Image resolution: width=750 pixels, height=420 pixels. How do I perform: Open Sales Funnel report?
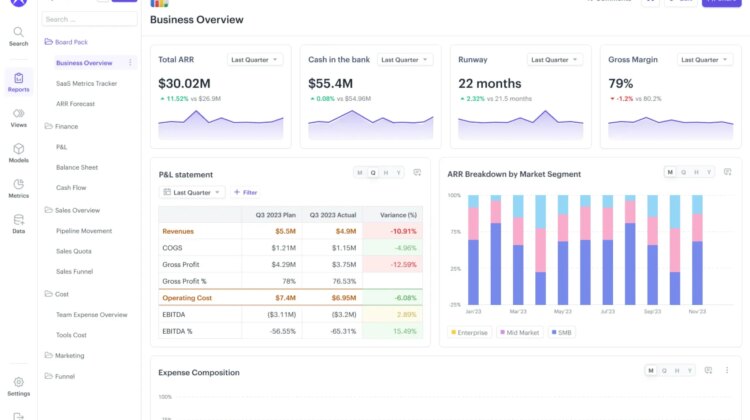coord(75,271)
